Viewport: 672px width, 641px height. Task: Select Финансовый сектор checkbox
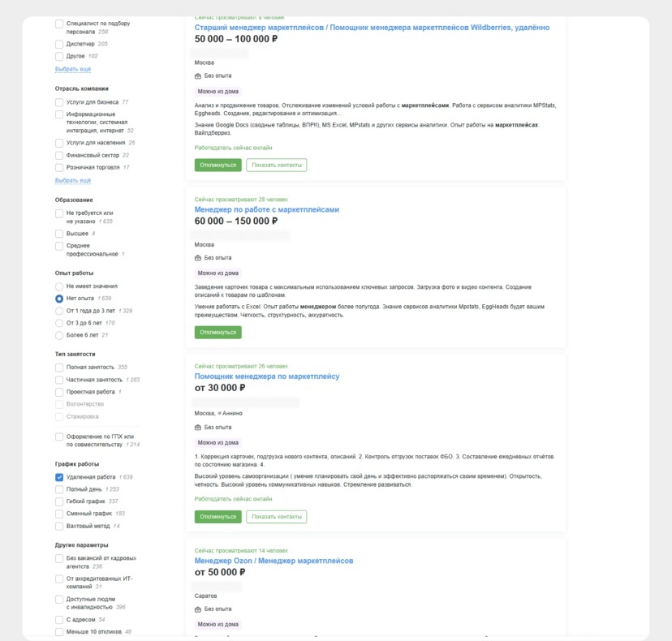point(59,155)
